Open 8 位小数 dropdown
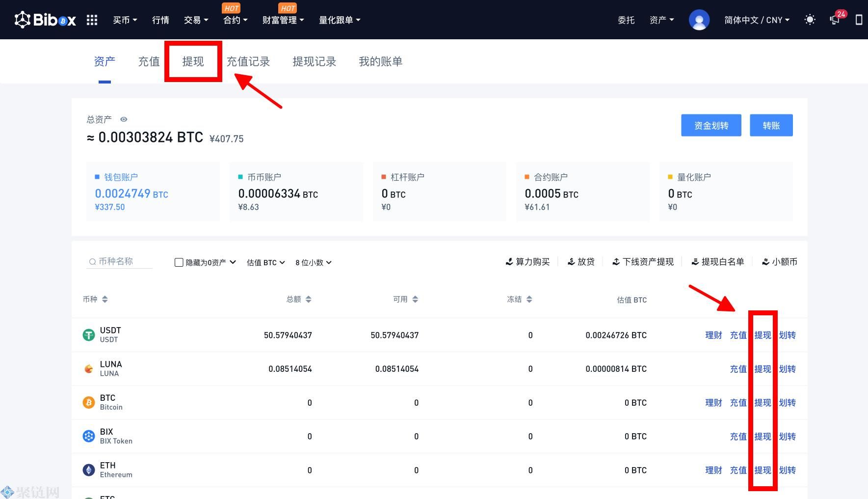Image resolution: width=868 pixels, height=499 pixels. point(314,262)
